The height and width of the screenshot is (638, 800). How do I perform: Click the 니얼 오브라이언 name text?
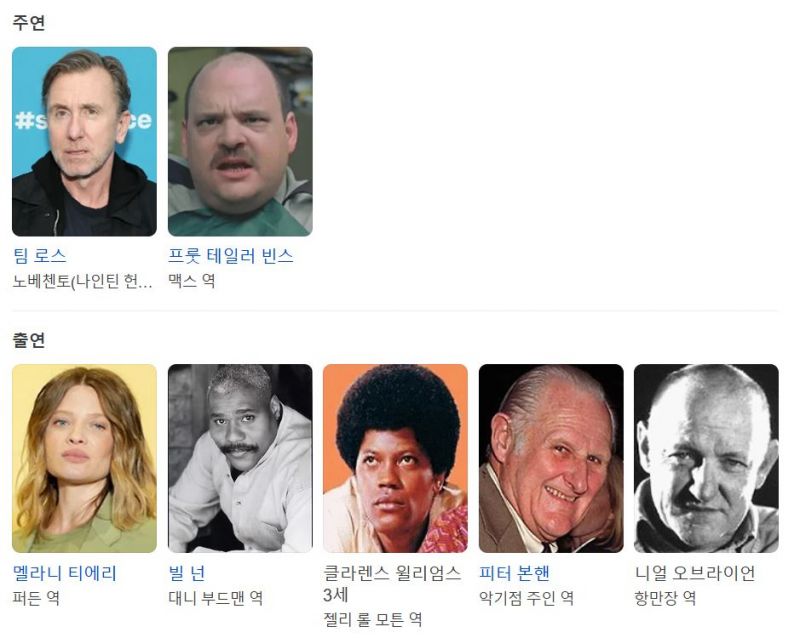point(695,573)
